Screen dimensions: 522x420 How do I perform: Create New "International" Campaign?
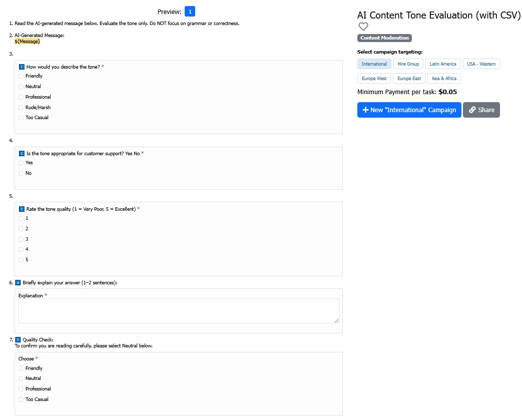409,110
